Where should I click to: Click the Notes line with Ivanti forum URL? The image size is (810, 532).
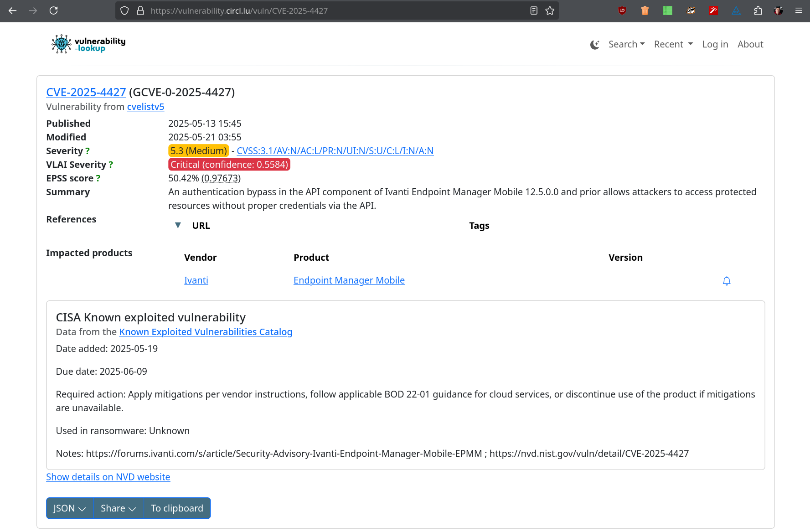tap(372, 454)
